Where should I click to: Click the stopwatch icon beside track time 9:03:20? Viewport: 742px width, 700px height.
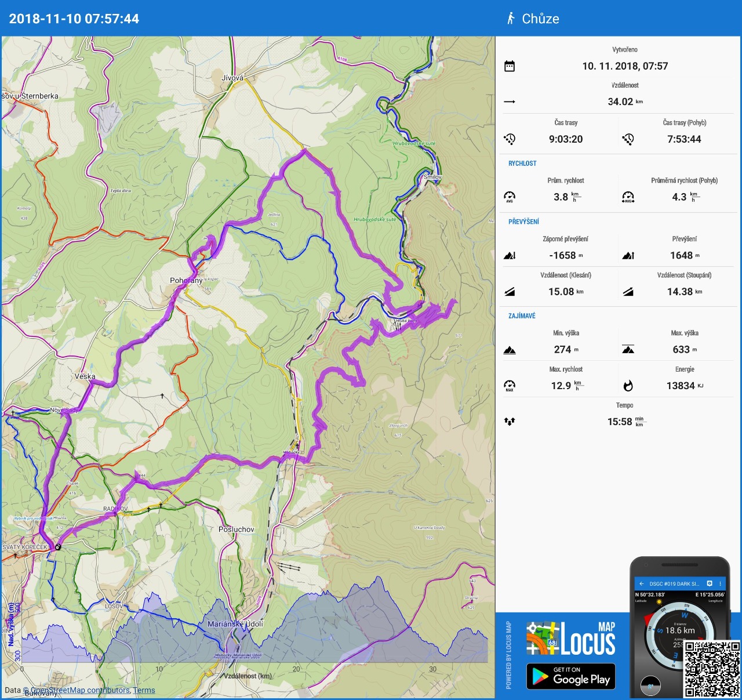click(510, 139)
